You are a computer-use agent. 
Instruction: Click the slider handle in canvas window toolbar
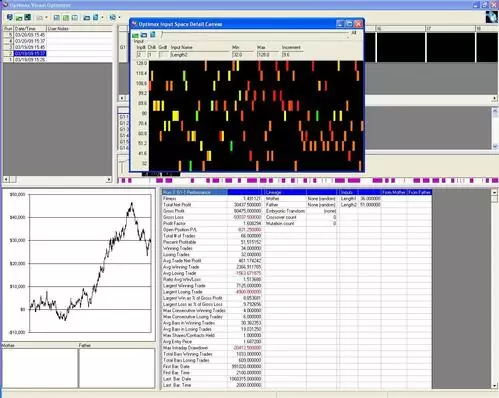162,35
